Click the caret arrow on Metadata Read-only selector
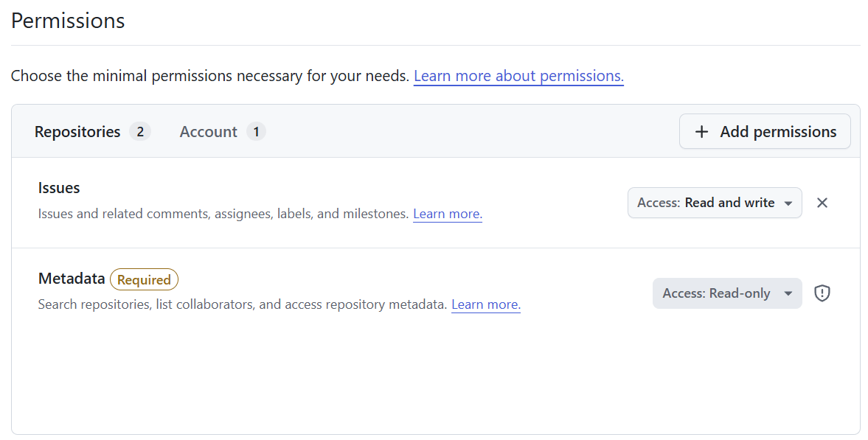868x440 pixels. coord(788,293)
